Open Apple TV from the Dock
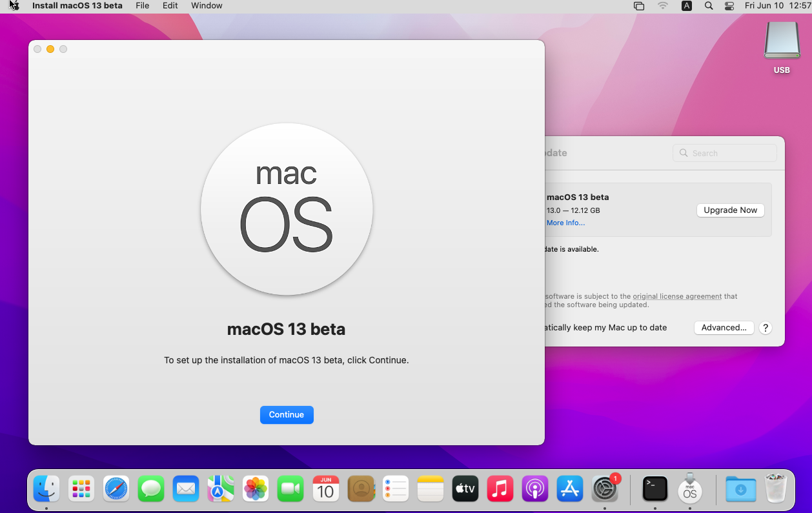This screenshot has width=812, height=513. pos(465,489)
